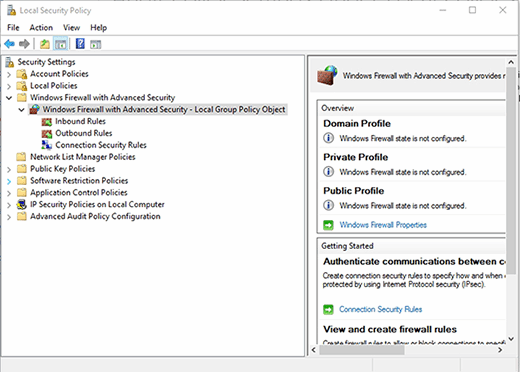The height and width of the screenshot is (372, 520).
Task: Click the Domain Profile heading
Action: pyautogui.click(x=357, y=124)
